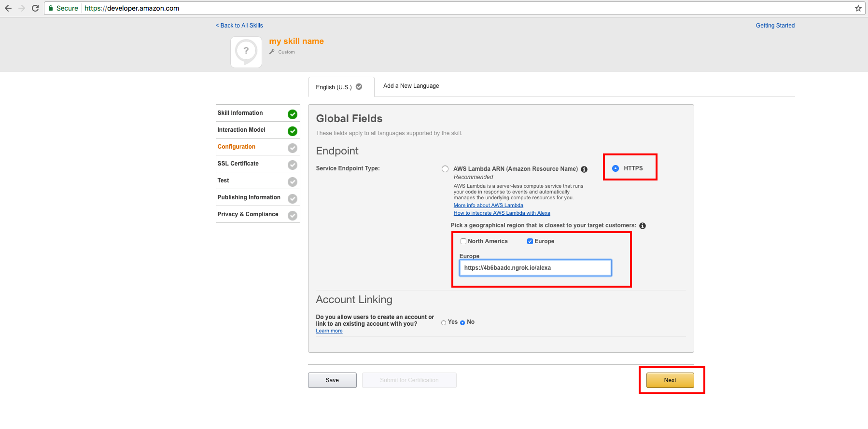Click Publishing Information gray status icon

coord(293,199)
